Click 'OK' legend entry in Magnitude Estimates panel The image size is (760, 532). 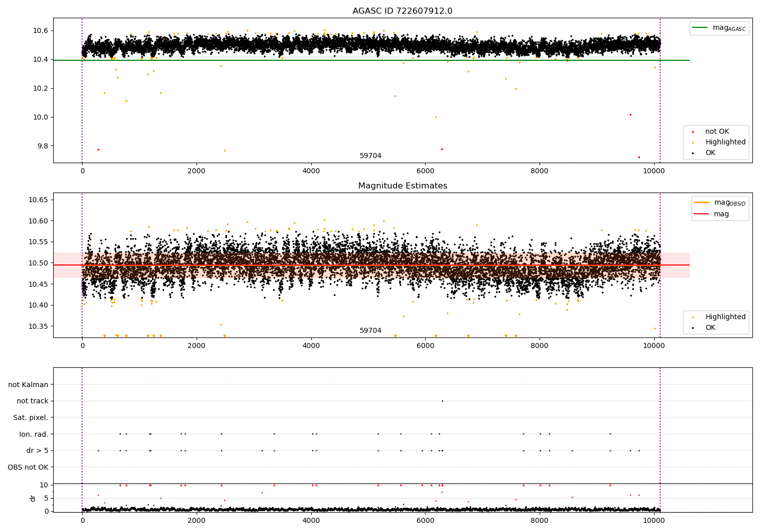point(710,328)
